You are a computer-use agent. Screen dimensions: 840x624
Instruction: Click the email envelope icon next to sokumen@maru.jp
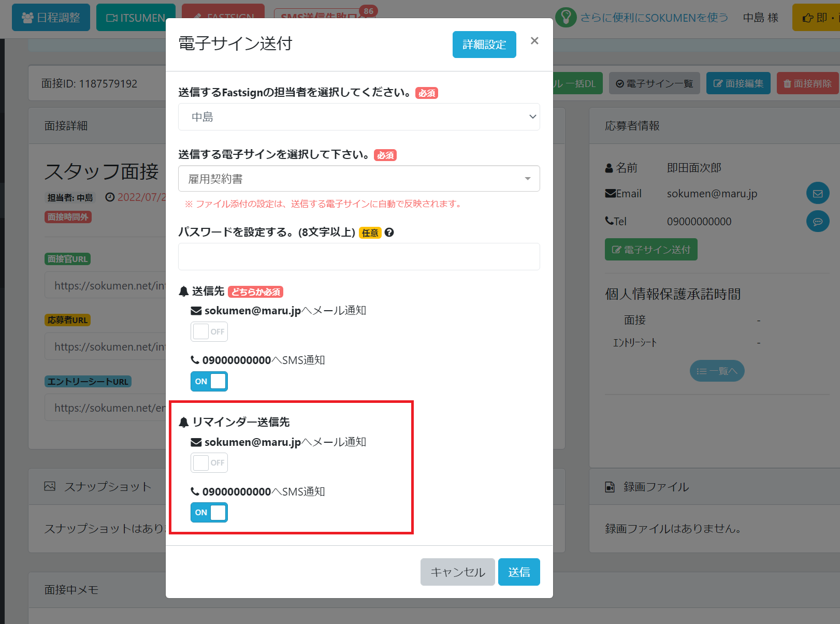[x=818, y=194]
